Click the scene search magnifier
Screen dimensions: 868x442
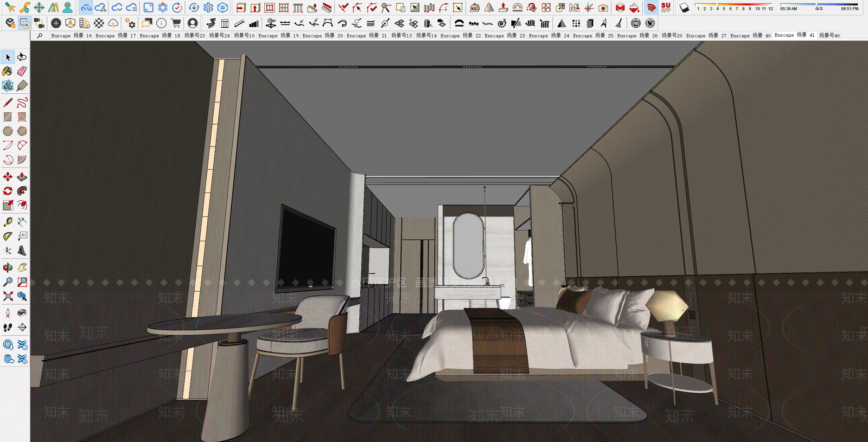[x=40, y=36]
